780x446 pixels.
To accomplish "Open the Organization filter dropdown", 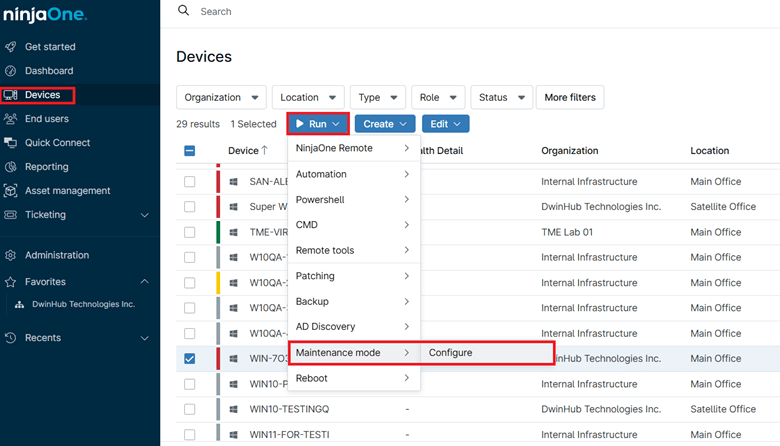I will coord(221,97).
